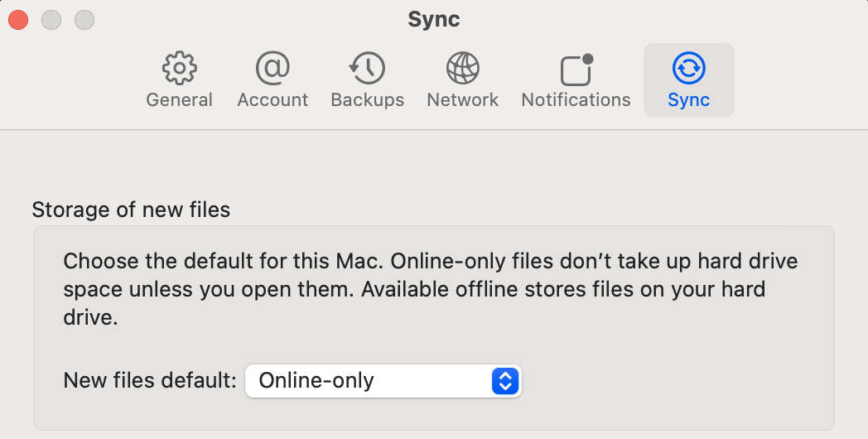Select the Sync circular arrows icon

click(x=688, y=69)
